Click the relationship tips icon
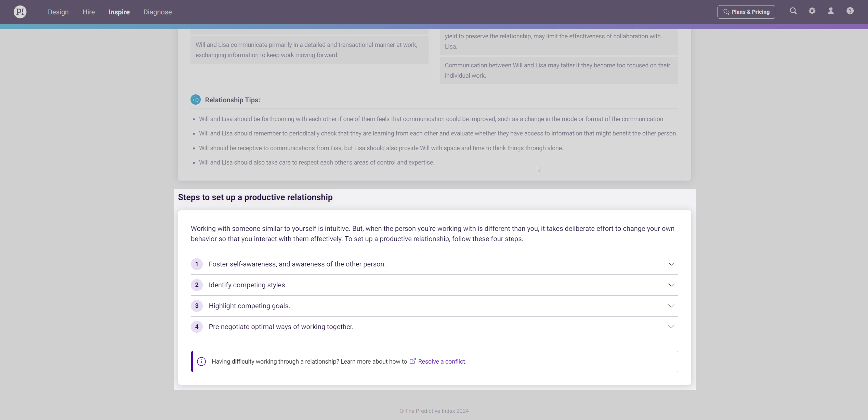This screenshot has width=868, height=420. coord(195,100)
